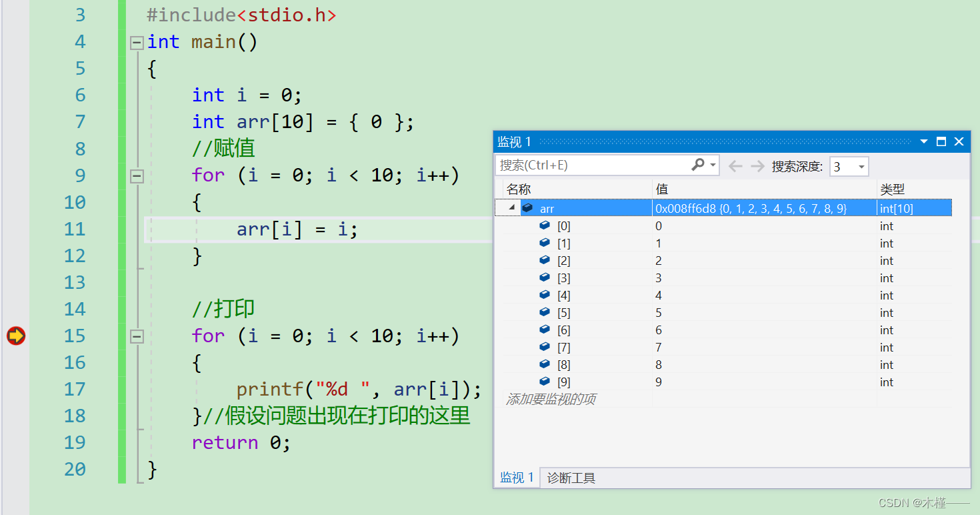Click the //打印 comment
Screen dimensions: 980x515
pos(223,309)
